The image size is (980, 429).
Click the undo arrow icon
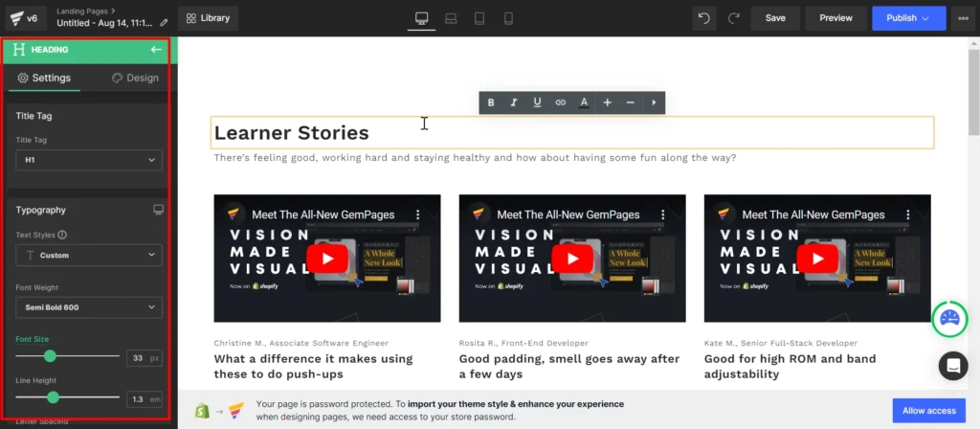point(704,18)
